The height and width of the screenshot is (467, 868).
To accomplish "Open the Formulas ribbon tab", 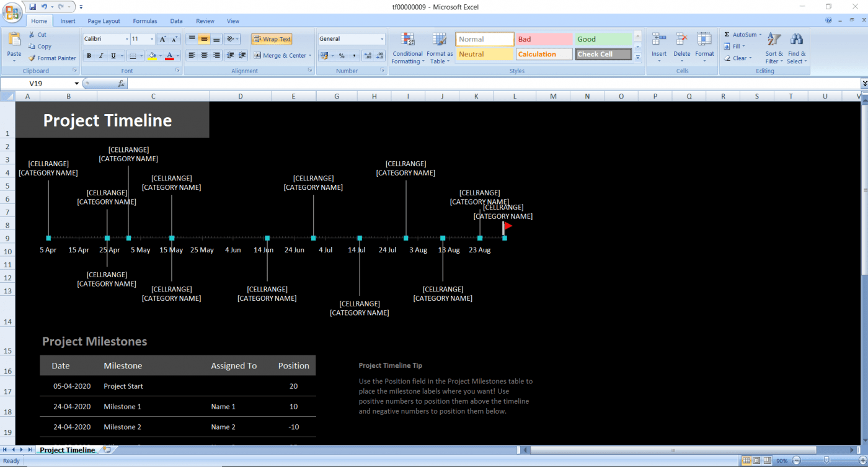I will (x=145, y=21).
